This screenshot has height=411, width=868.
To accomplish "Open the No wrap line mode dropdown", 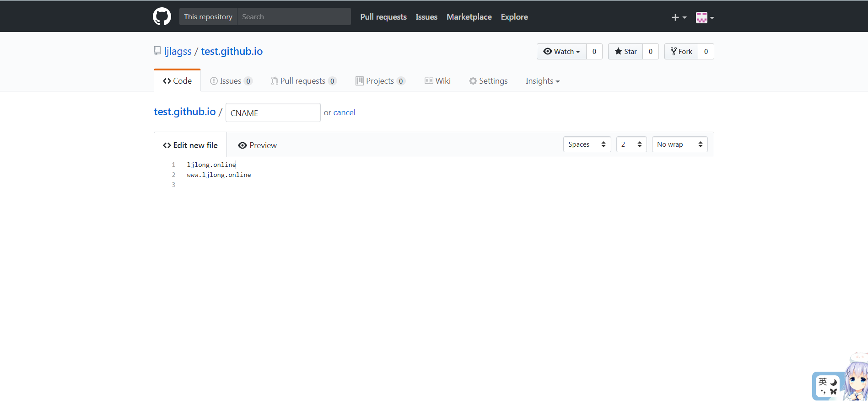I will [x=680, y=144].
